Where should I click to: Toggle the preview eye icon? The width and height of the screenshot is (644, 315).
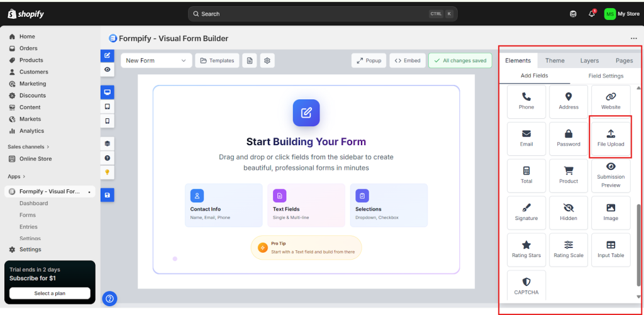[107, 69]
